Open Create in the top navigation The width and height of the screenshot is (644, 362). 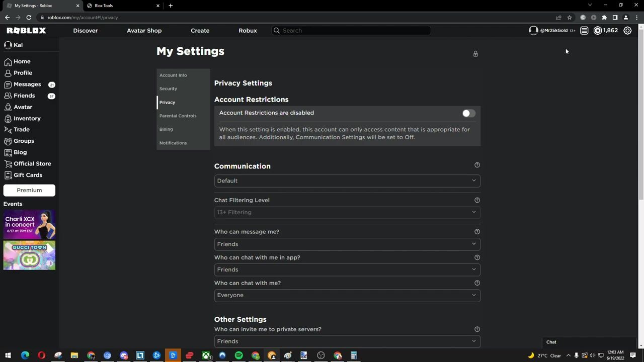(200, 31)
